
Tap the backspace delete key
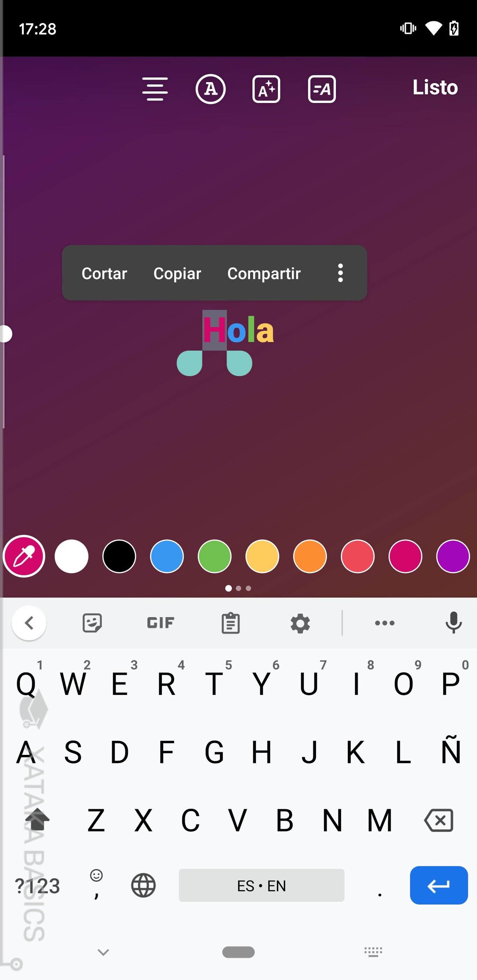(439, 820)
